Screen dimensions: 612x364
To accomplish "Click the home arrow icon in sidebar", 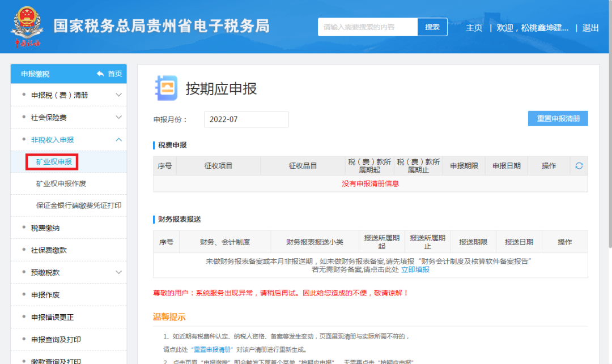I will point(100,74).
